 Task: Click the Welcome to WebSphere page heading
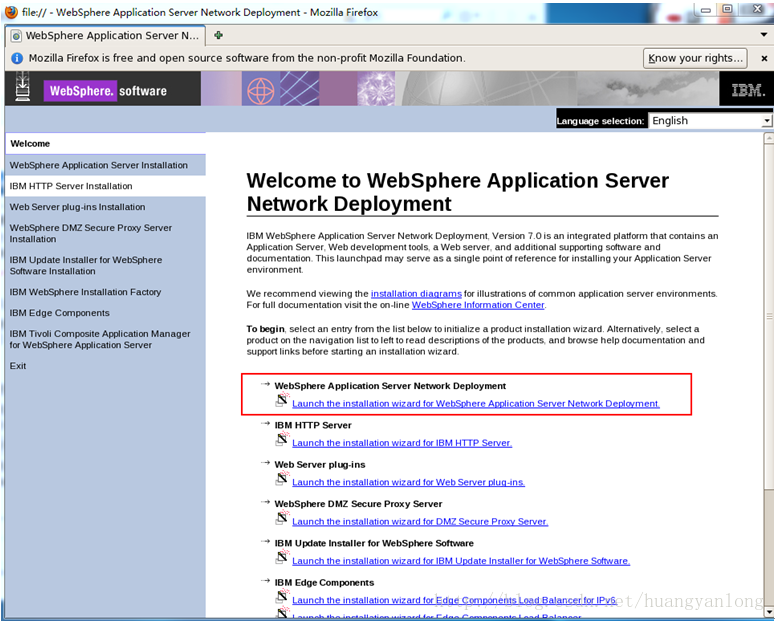point(457,192)
